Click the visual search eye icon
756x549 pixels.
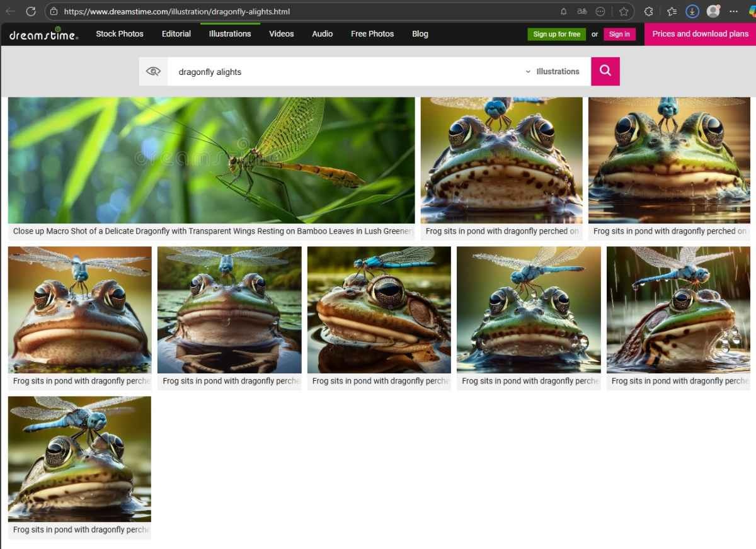[x=153, y=71]
